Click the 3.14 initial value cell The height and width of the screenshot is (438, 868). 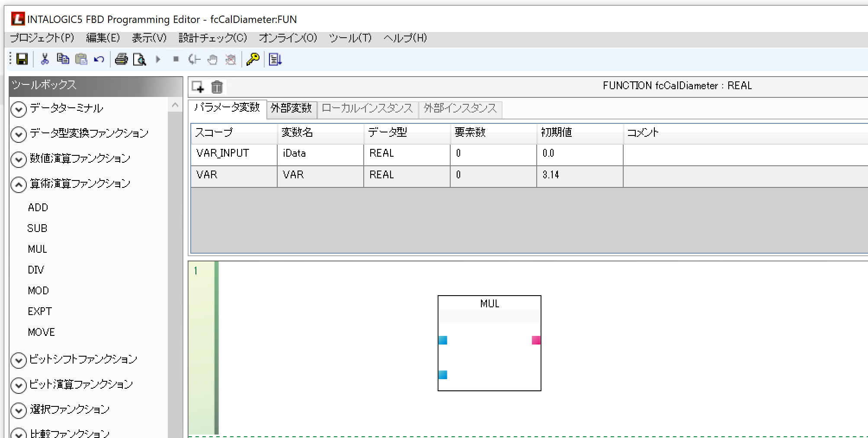tap(579, 175)
